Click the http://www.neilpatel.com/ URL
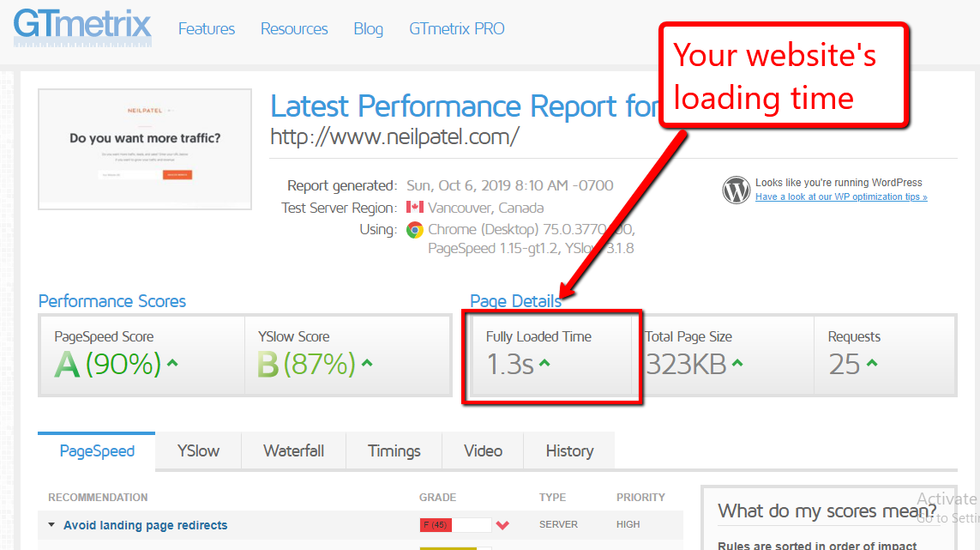 pos(394,136)
